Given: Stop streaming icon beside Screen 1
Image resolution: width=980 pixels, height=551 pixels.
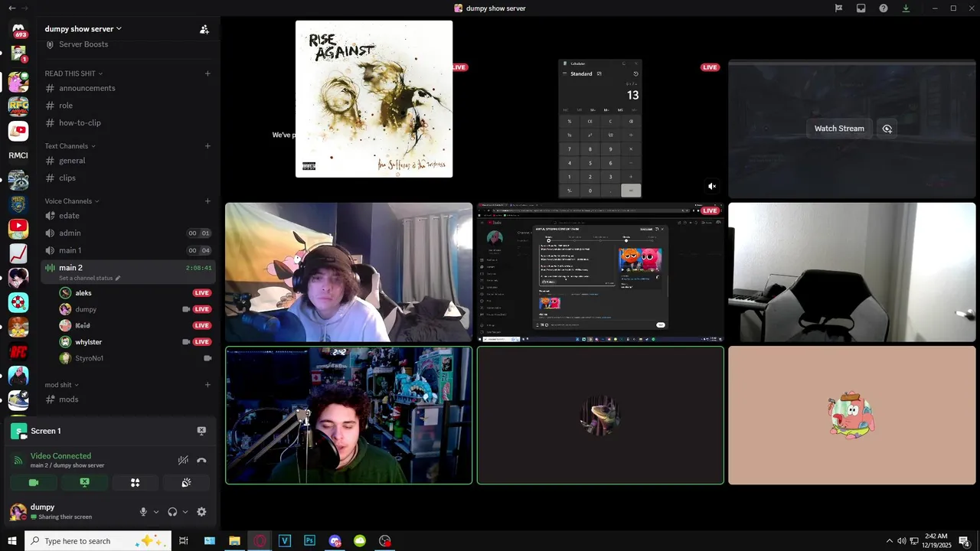Looking at the screenshot, I should point(201,431).
